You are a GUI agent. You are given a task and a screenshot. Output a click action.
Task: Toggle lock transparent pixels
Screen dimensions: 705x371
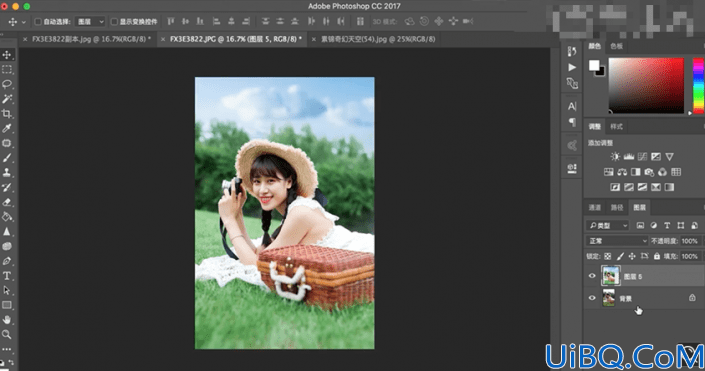pyautogui.click(x=608, y=256)
